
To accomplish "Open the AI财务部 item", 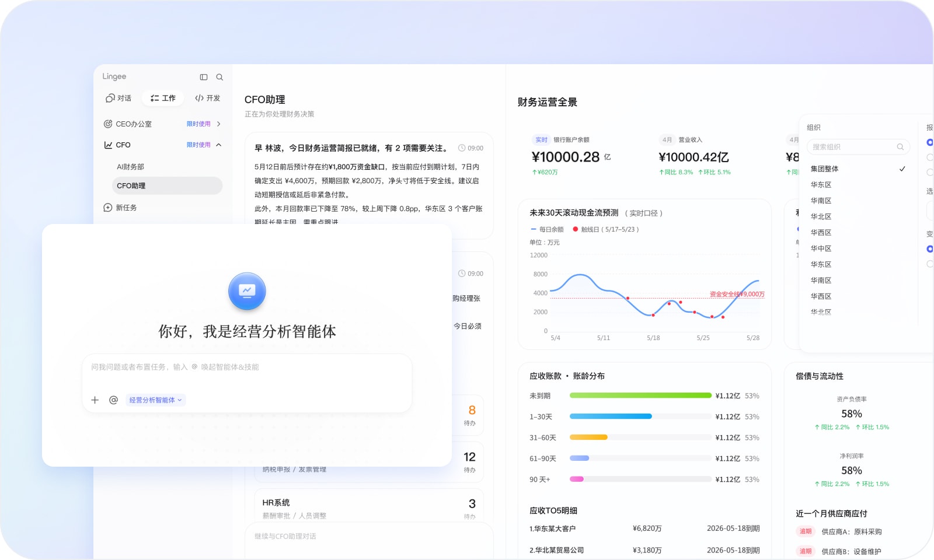I will (131, 167).
